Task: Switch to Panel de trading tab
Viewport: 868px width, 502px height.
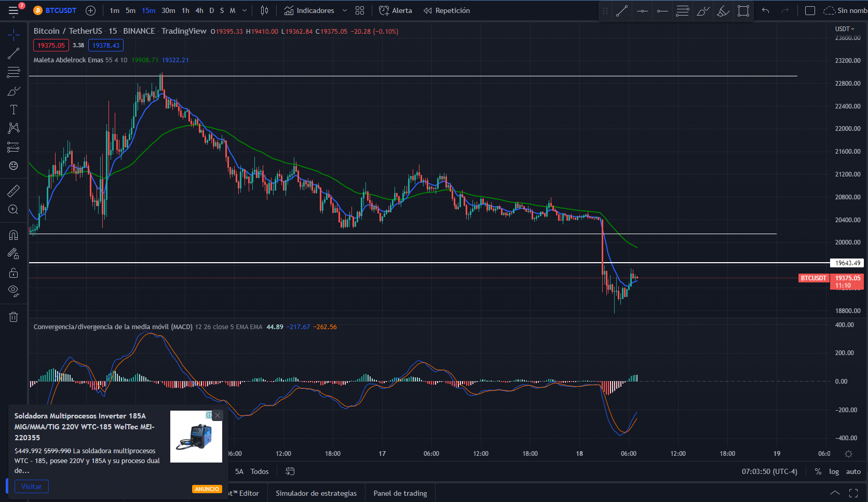Action: click(x=400, y=493)
